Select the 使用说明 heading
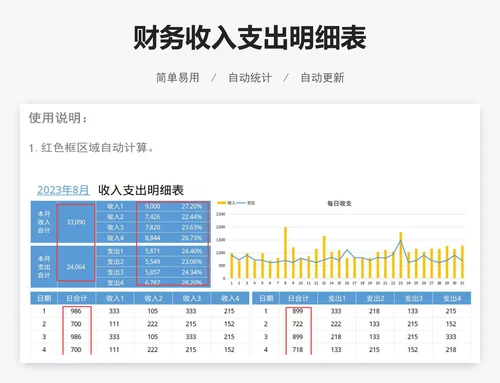The height and width of the screenshot is (383, 500). click(x=58, y=118)
